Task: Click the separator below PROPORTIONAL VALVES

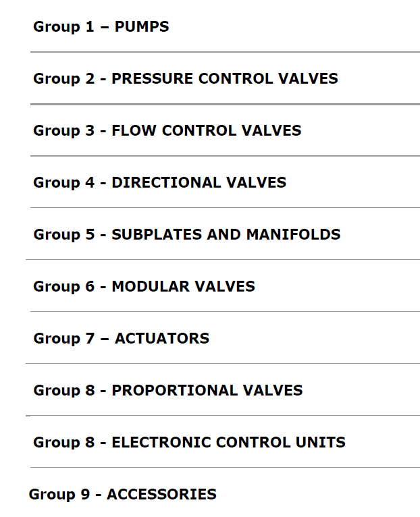Action: (223, 416)
